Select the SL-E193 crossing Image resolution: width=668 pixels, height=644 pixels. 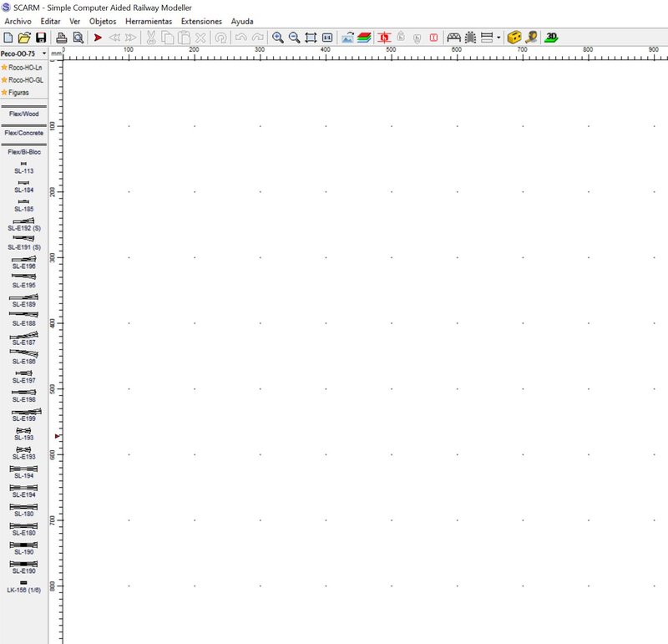tap(24, 453)
